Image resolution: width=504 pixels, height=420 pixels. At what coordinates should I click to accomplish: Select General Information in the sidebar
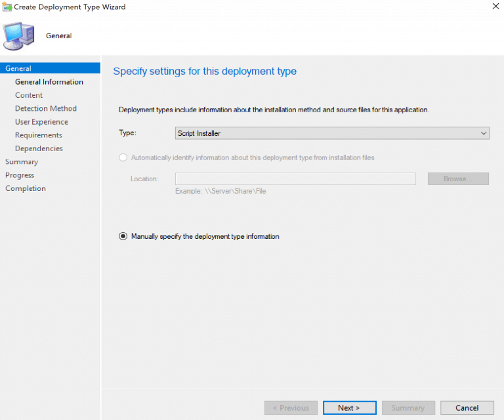point(49,82)
